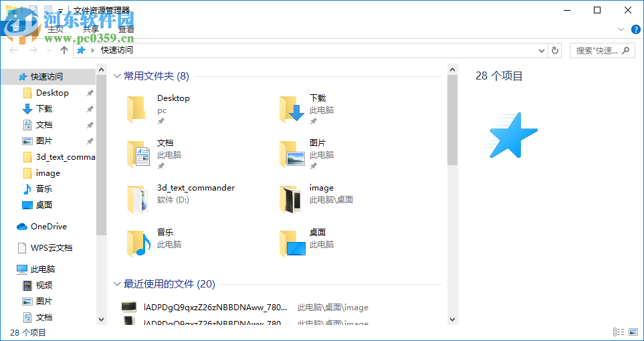This screenshot has height=341, width=644.
Task: Switch to details view icon in status bar
Action: point(619,332)
